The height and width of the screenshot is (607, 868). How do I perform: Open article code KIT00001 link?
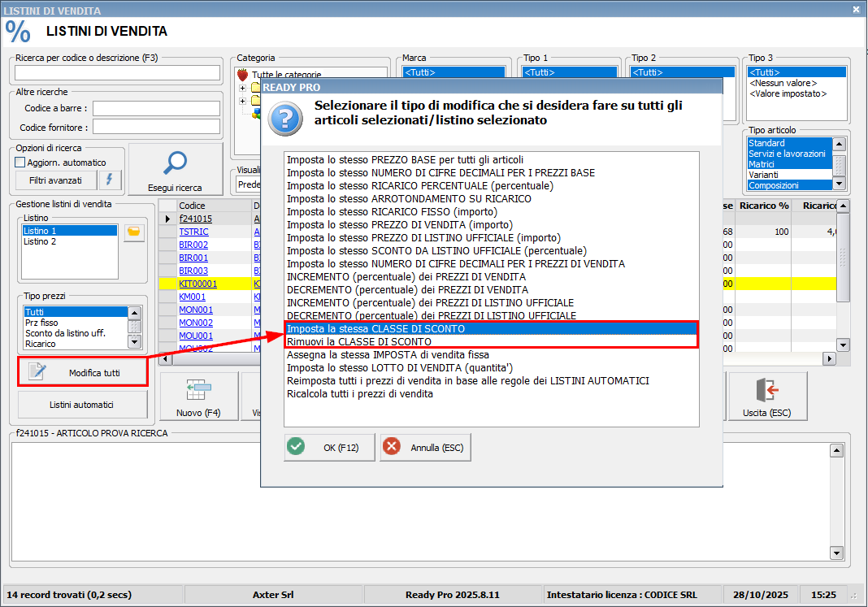click(197, 284)
